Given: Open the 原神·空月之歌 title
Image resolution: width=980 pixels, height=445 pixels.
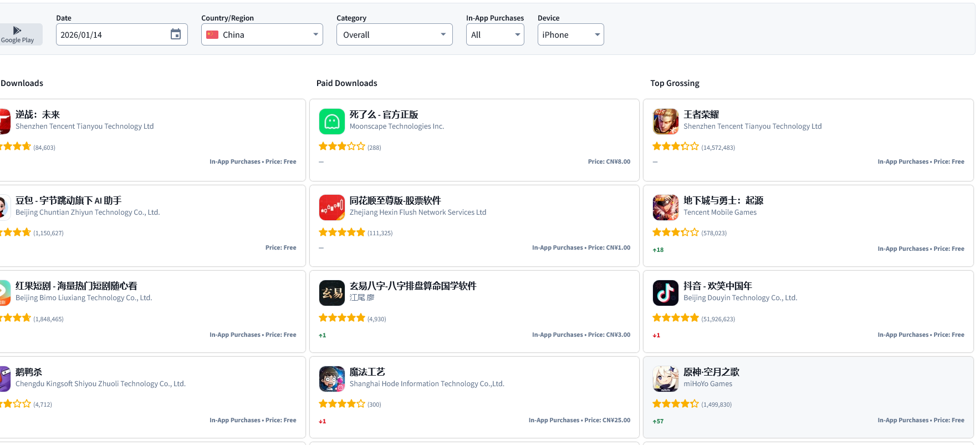Looking at the screenshot, I should 711,372.
